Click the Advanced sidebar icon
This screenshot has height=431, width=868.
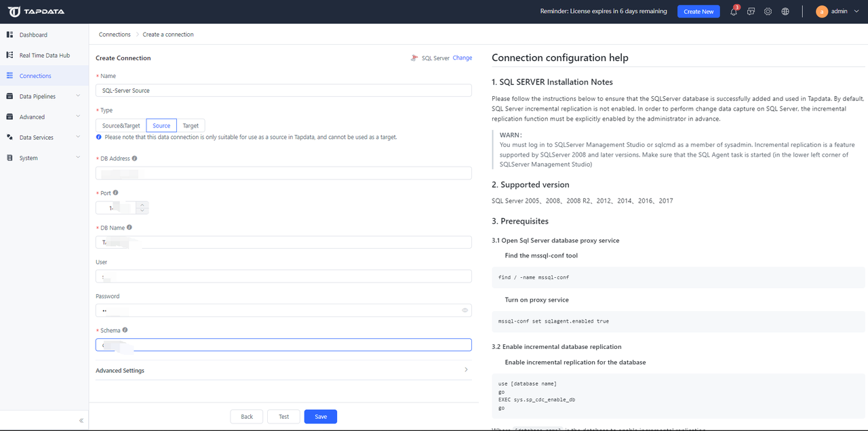pos(9,117)
